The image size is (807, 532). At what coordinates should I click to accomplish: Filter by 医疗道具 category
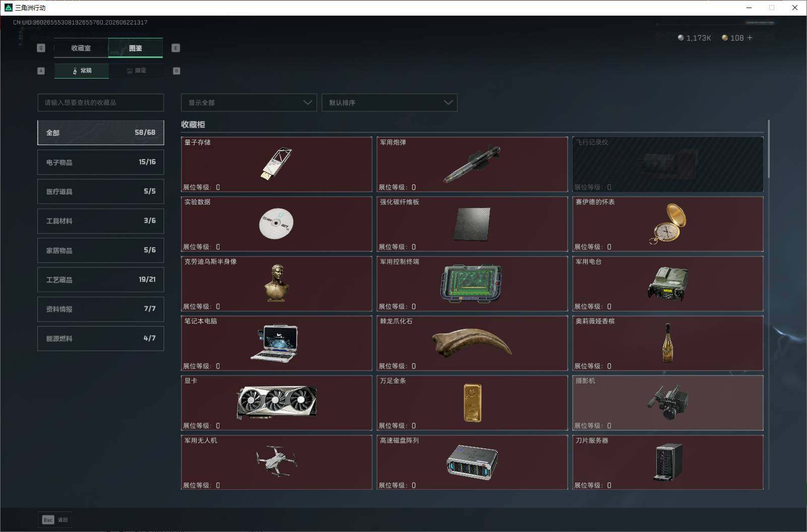pyautogui.click(x=101, y=191)
